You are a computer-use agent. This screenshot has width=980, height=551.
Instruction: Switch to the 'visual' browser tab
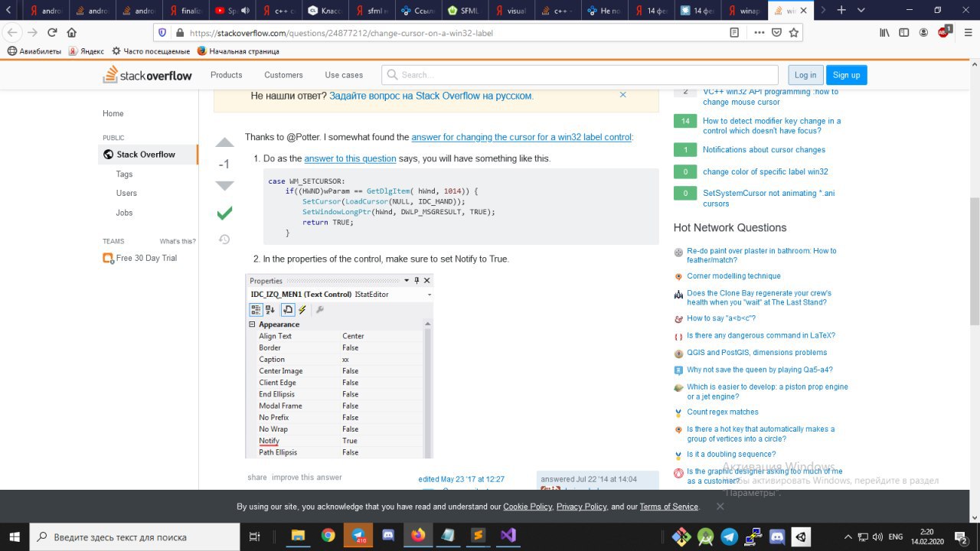(x=511, y=11)
